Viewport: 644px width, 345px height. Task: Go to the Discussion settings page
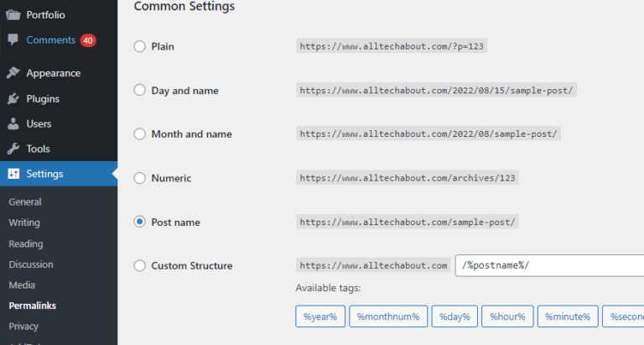[x=30, y=264]
